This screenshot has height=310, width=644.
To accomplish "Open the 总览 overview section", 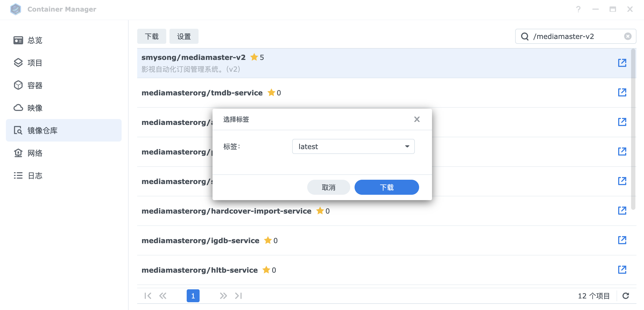I will [x=35, y=40].
